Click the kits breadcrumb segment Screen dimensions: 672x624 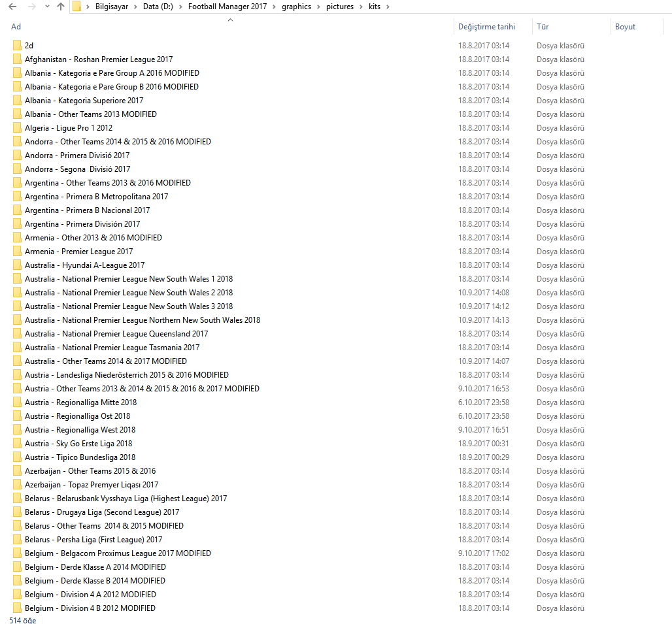375,7
